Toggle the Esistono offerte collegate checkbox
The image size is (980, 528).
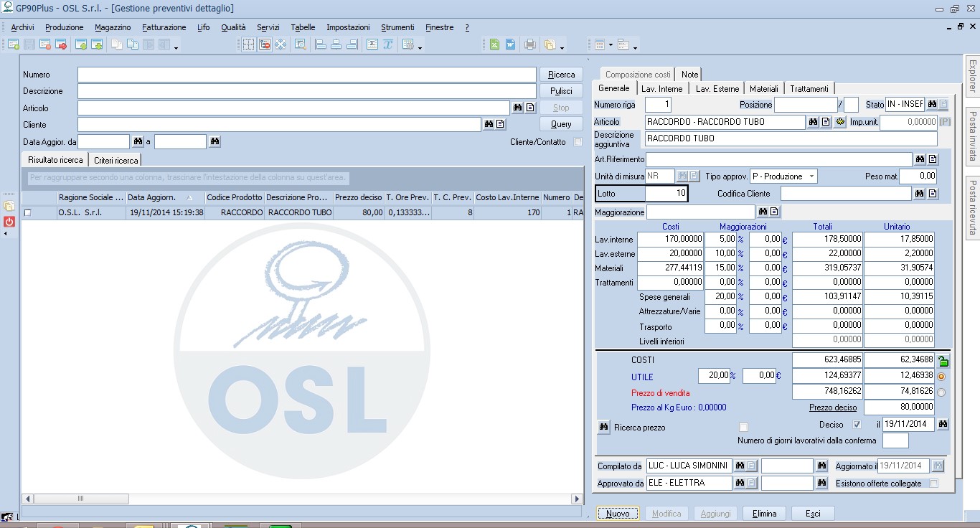933,484
